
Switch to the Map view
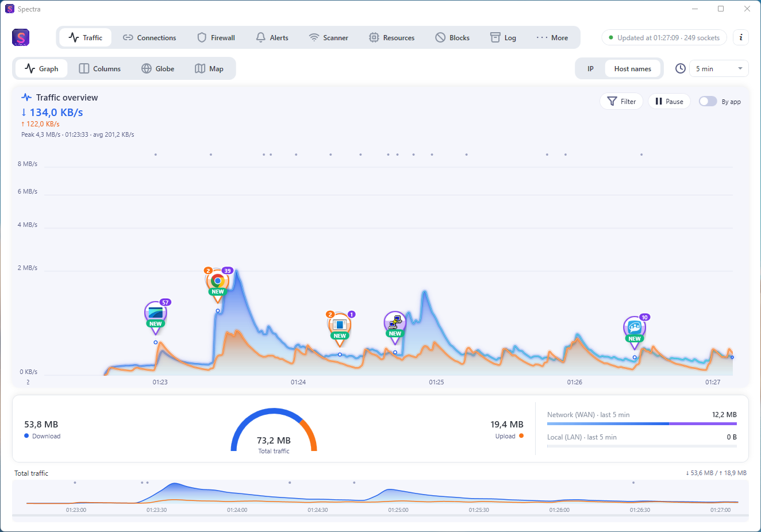(x=209, y=68)
